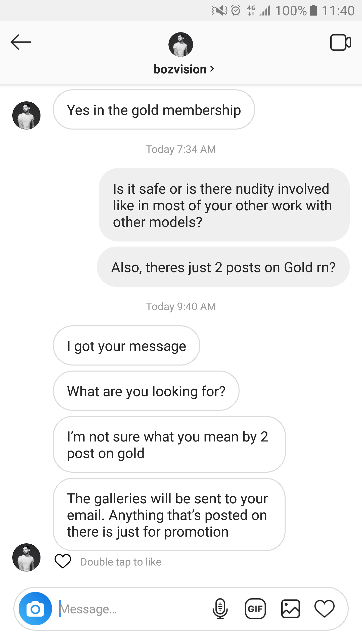Screen dimensions: 362x644
Task: Tap the "galleries will be sent" message
Action: [x=169, y=515]
